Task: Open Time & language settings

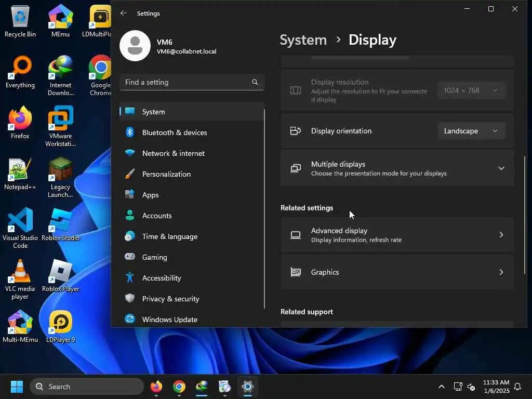Action: click(192, 236)
